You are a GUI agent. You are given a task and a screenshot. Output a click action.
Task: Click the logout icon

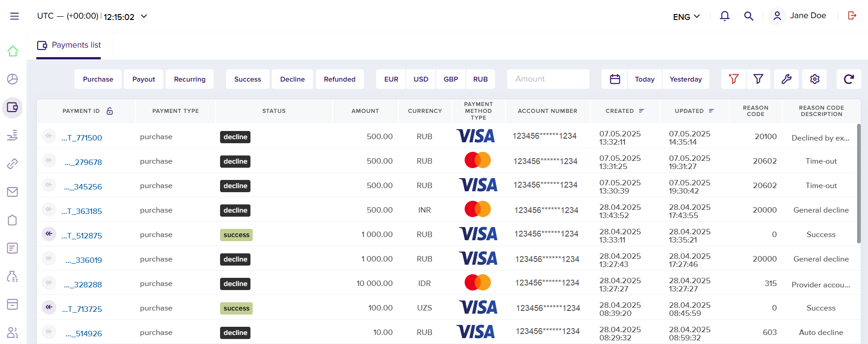click(x=852, y=16)
